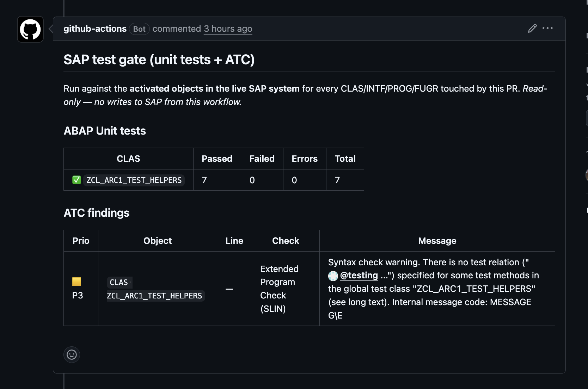This screenshot has width=588, height=389.
Task: Click the 'Syntax check warning' message text
Action: [434, 289]
